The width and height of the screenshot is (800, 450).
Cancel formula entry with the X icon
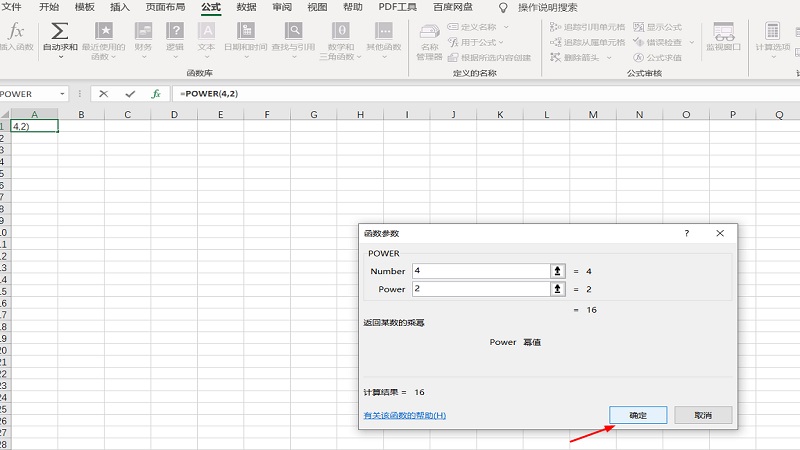point(103,94)
